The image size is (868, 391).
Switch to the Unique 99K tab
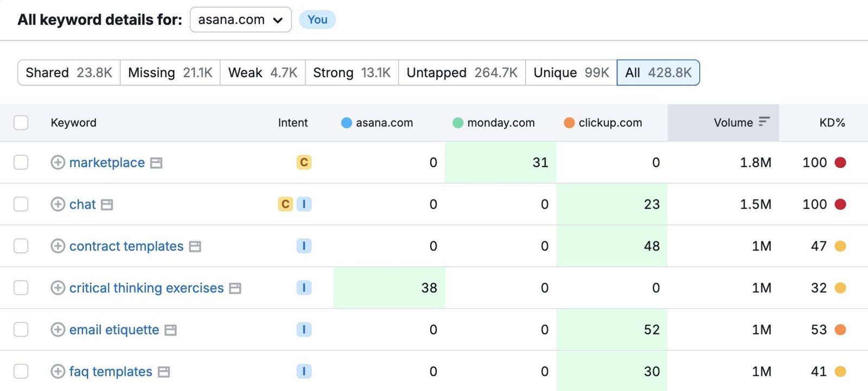[x=571, y=73]
